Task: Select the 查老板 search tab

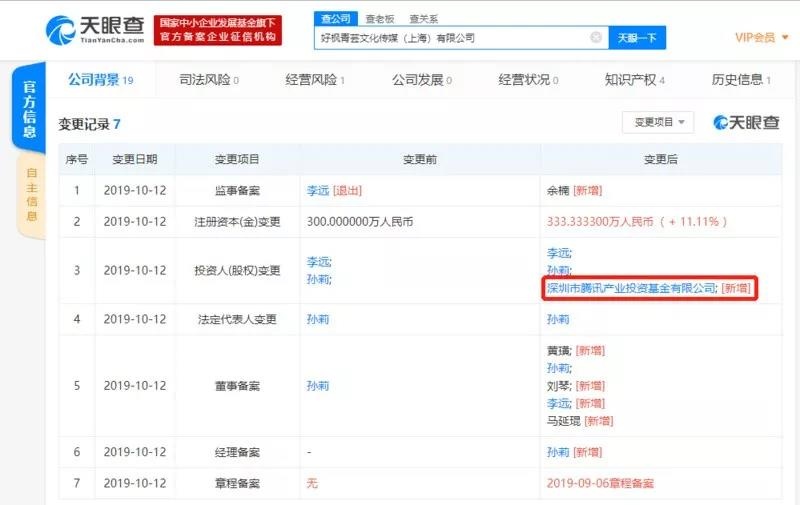Action: (x=378, y=18)
